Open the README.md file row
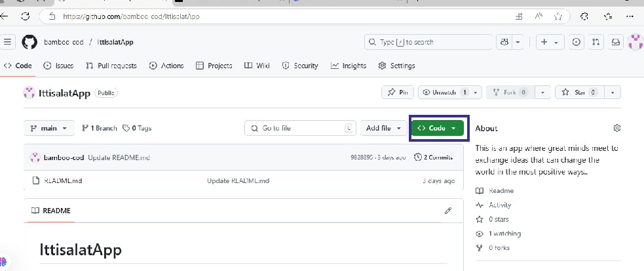This screenshot has width=644, height=271. 244,181
